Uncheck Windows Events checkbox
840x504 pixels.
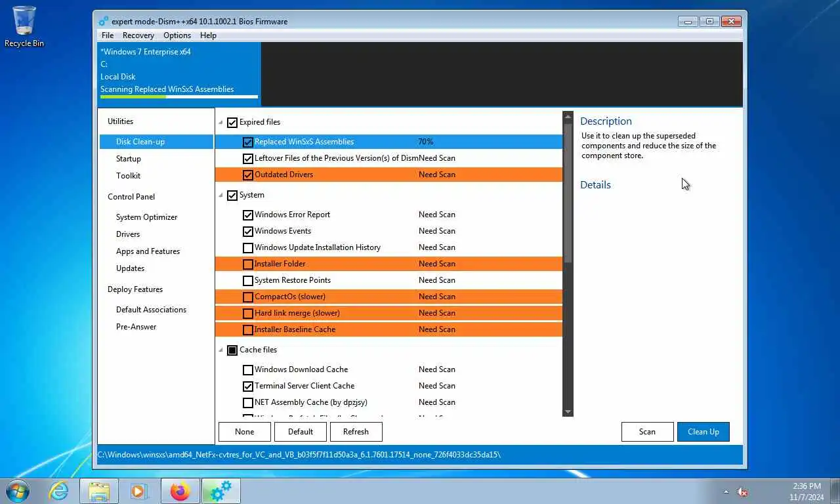pos(247,231)
